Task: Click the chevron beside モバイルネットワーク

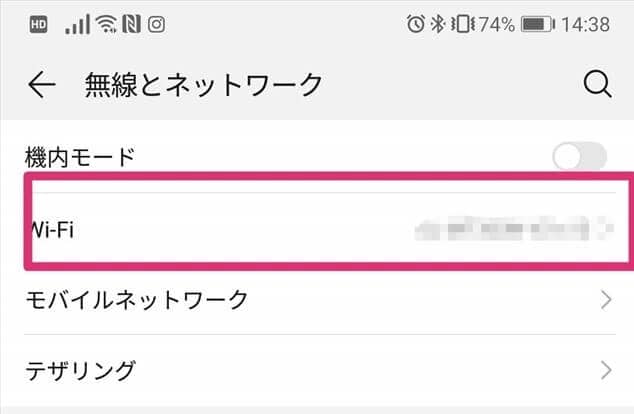Action: (x=605, y=298)
